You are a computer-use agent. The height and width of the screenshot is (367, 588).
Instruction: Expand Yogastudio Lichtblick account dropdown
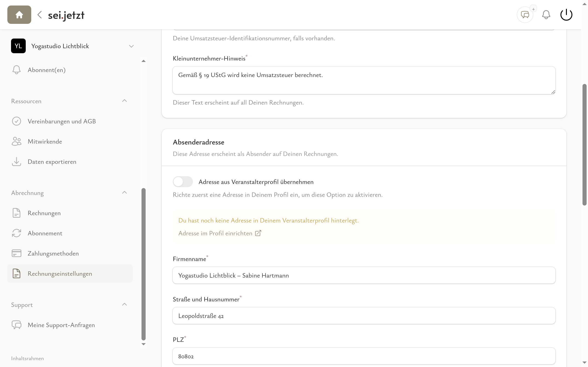[x=131, y=46]
